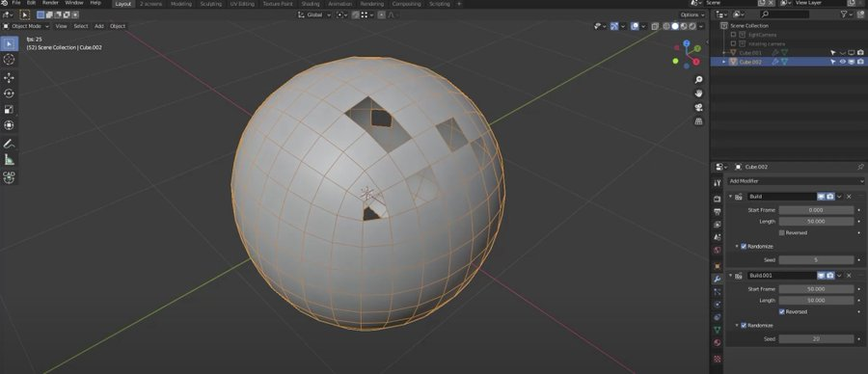
Task: Open the Global transform orientation dropdown
Action: pos(313,14)
